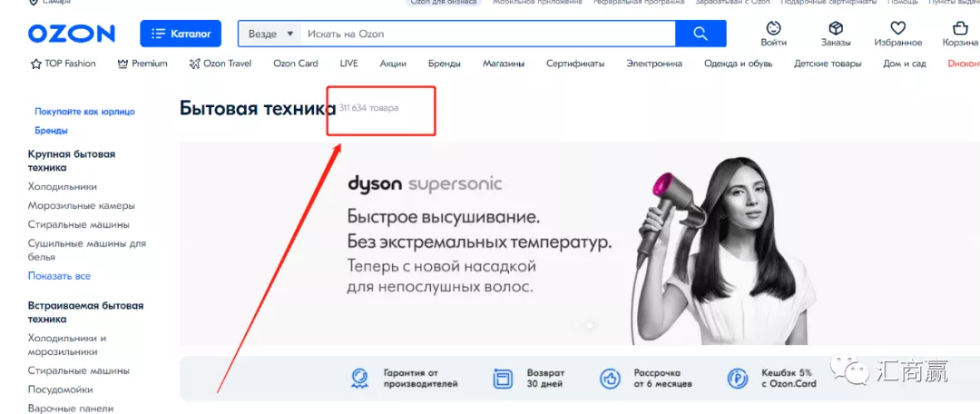Image resolution: width=980 pixels, height=414 pixels.
Task: Open Холодильники category in sidebar
Action: [x=63, y=186]
